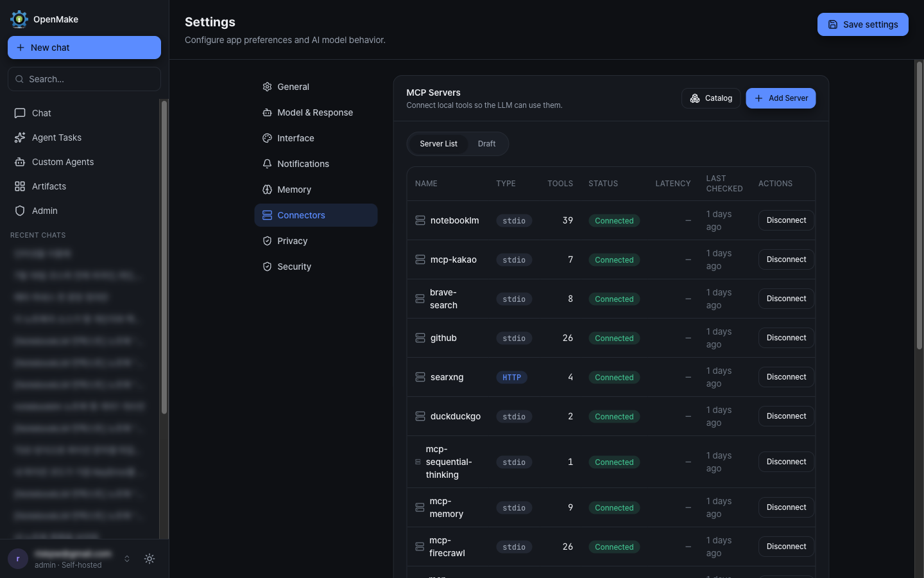Disconnect the brave-search server

point(786,299)
